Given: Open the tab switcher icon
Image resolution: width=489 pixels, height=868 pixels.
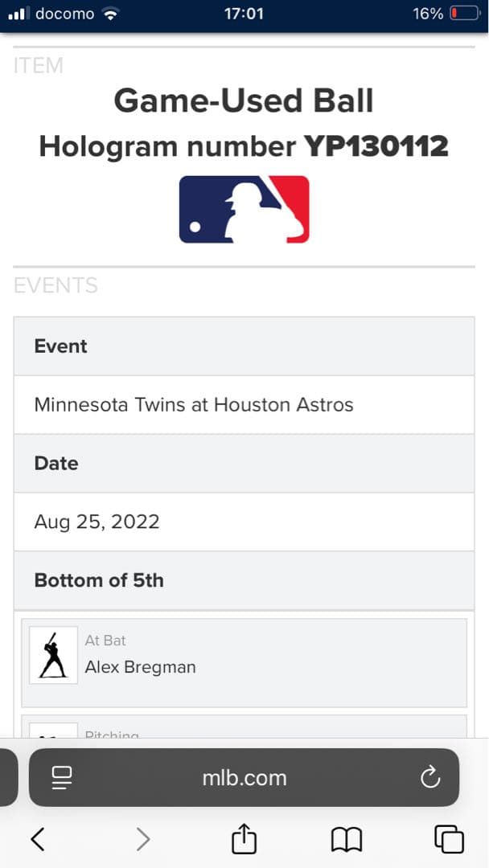Looking at the screenshot, I should point(447,838).
